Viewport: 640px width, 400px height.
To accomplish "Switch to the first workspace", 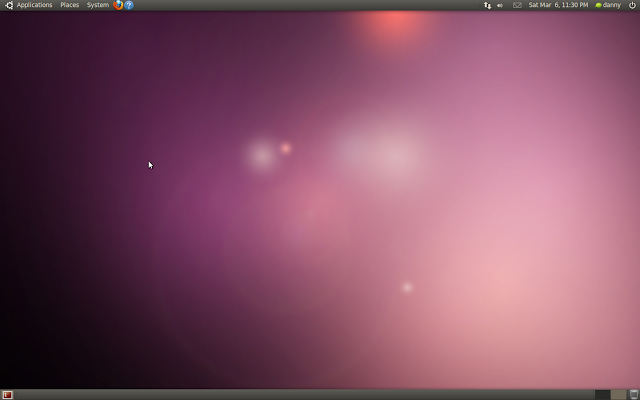I will tap(602, 395).
